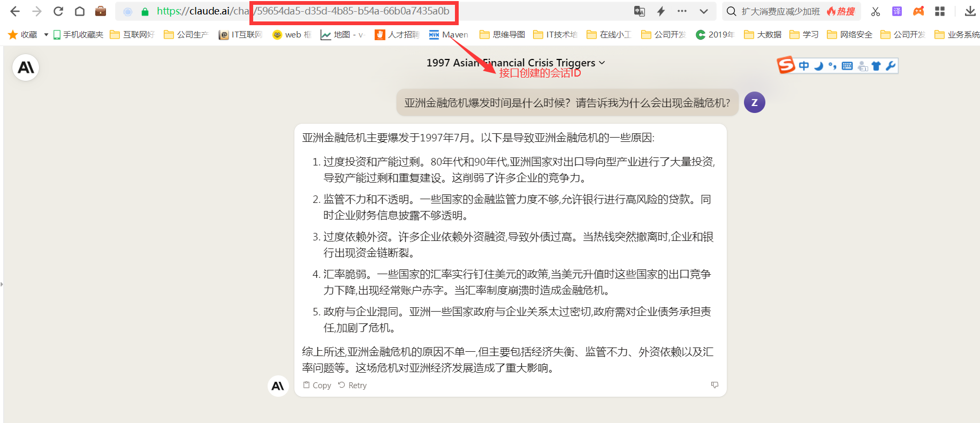Viewport: 980px width, 423px height.
Task: Open the 手机收藏夹 bookmark
Action: point(78,35)
